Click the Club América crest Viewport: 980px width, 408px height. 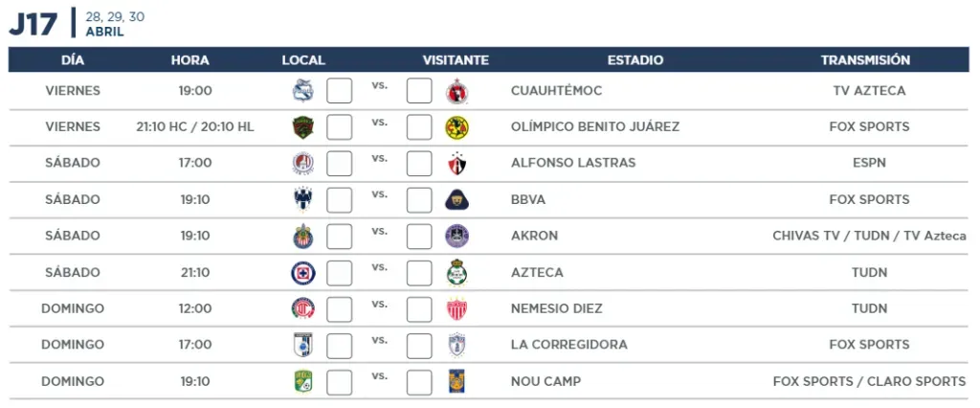pos(457,127)
